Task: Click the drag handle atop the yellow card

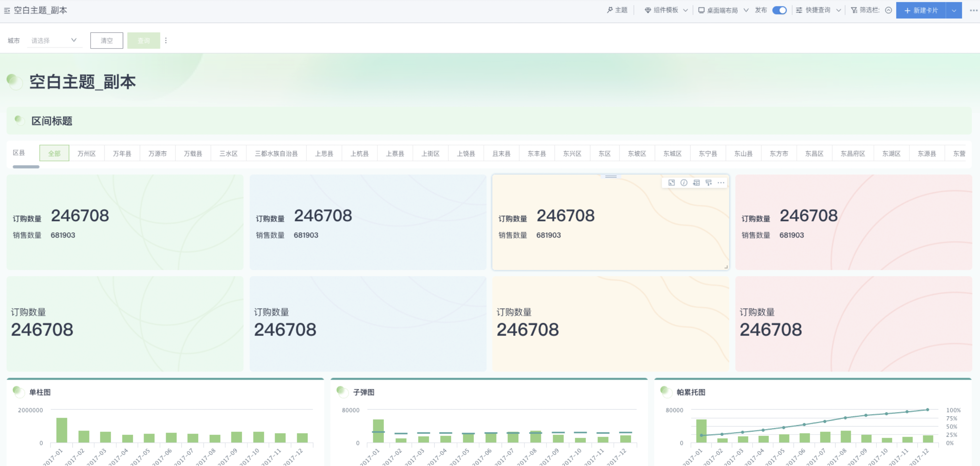Action: (611, 177)
